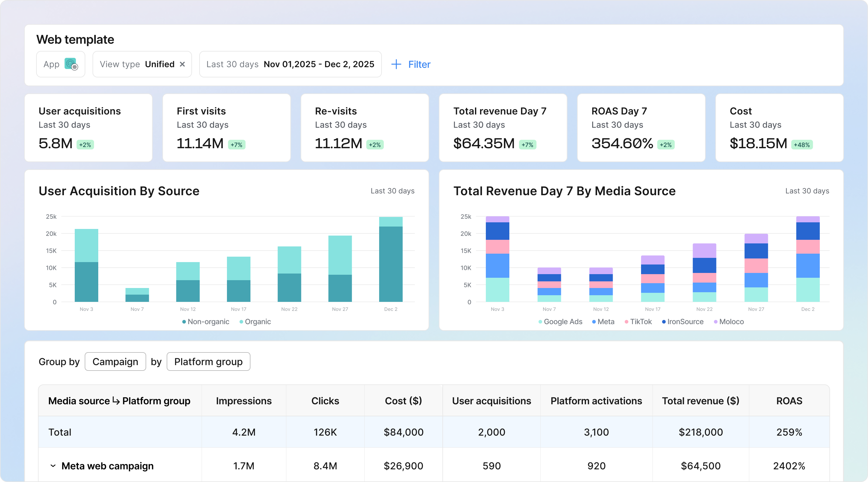Sort by ROAS column header
Viewport: 868px width, 482px height.
[789, 401]
